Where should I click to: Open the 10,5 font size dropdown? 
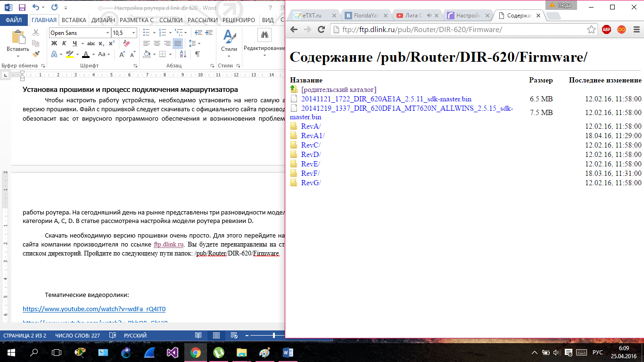point(134,33)
